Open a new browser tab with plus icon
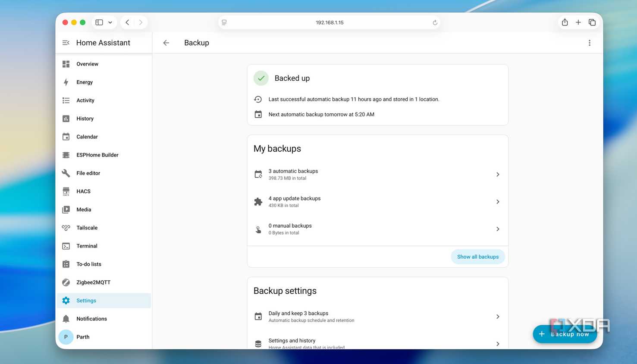Image resolution: width=637 pixels, height=364 pixels. [578, 22]
